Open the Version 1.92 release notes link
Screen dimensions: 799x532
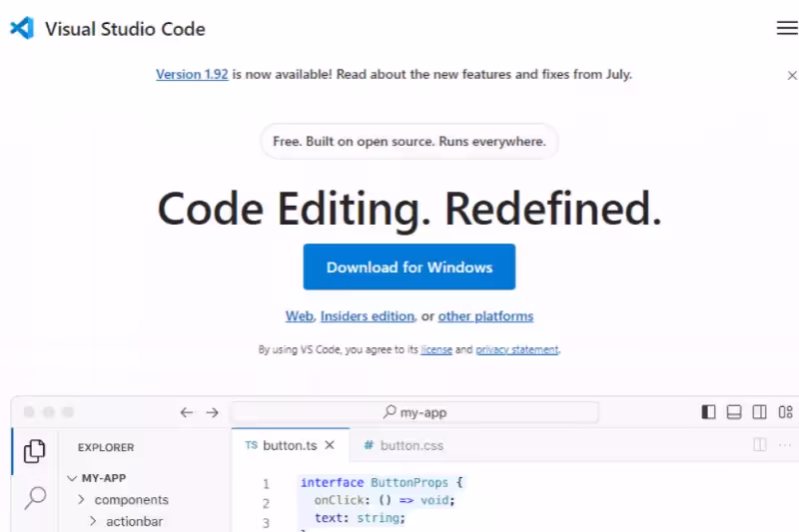[192, 74]
